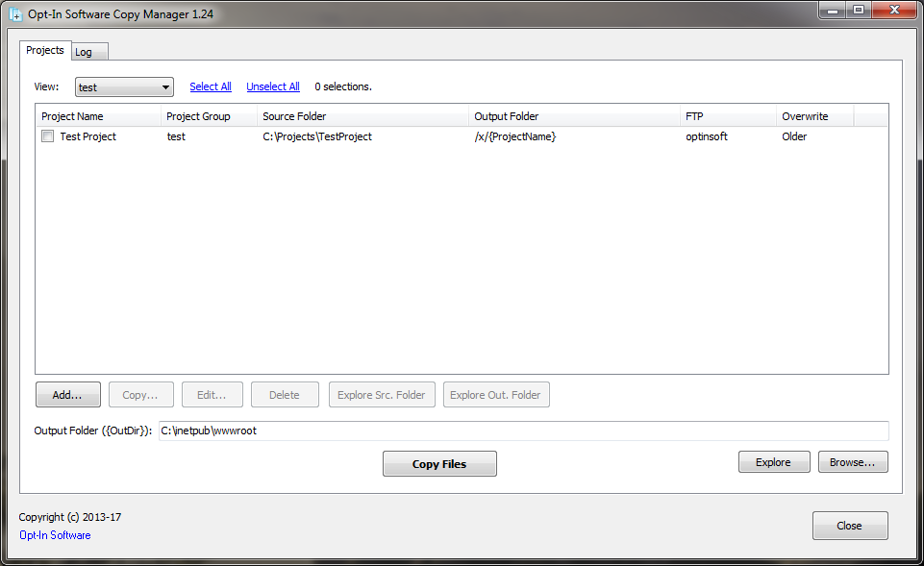Click the Output Folder path input field

pyautogui.click(x=522, y=431)
